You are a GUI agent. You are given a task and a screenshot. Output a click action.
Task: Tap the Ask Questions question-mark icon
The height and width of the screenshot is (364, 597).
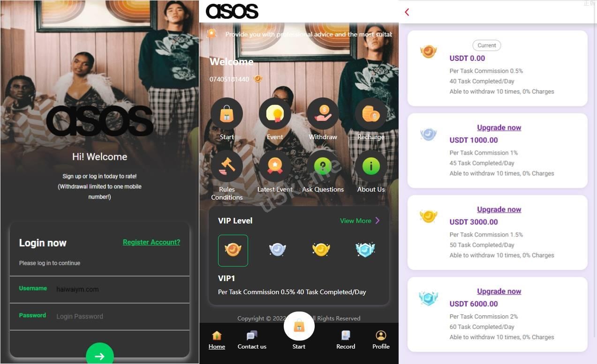323,166
